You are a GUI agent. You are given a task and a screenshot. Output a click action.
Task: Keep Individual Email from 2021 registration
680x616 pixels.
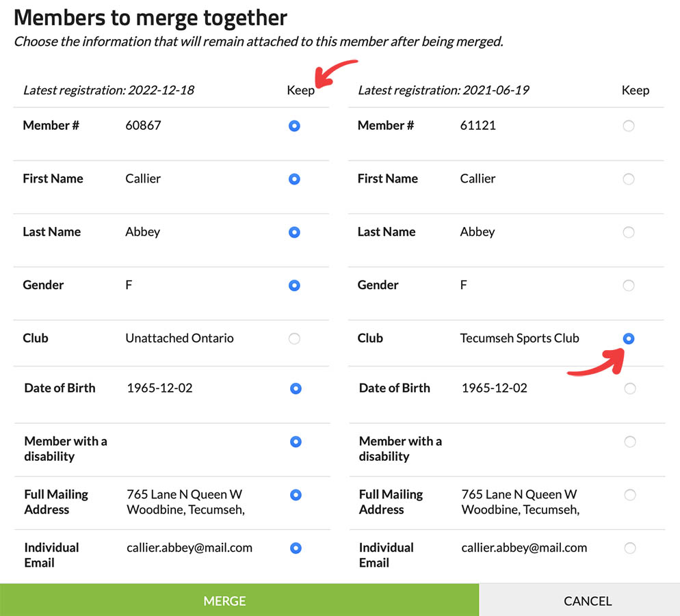(630, 548)
